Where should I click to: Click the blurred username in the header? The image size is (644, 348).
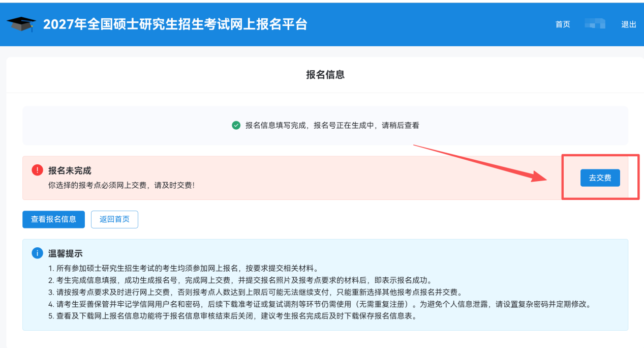(595, 23)
